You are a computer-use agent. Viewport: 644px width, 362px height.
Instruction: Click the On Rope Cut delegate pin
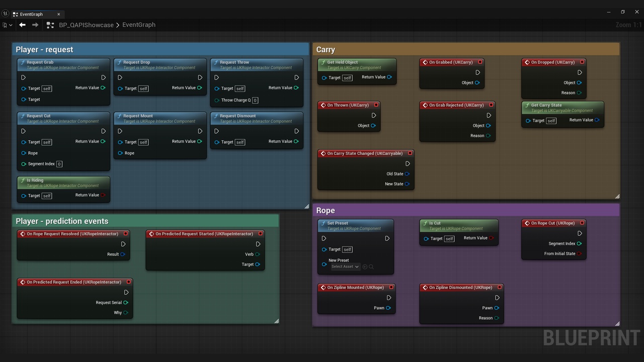pyautogui.click(x=582, y=223)
